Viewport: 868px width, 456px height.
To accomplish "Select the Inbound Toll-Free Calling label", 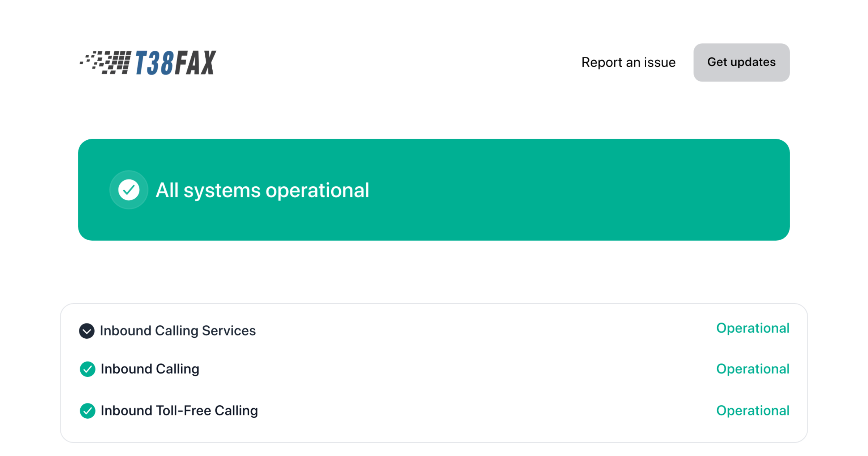I will [179, 411].
